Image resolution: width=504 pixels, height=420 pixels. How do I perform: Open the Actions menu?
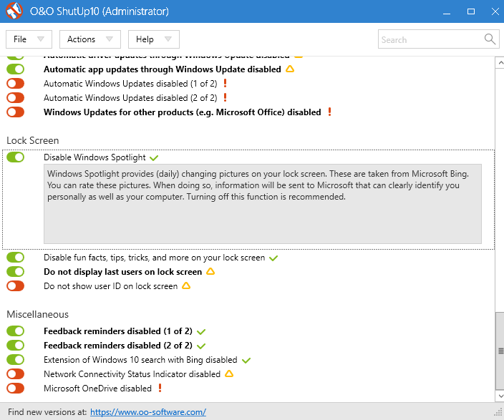[x=90, y=39]
